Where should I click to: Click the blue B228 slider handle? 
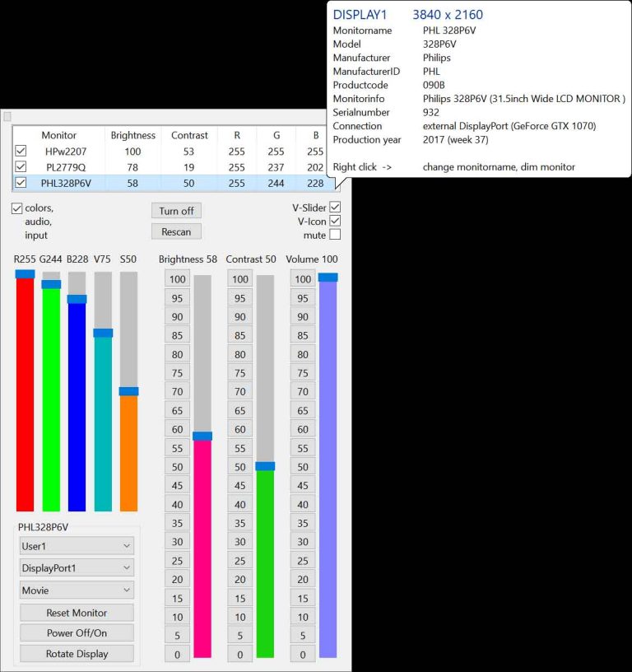(x=77, y=299)
